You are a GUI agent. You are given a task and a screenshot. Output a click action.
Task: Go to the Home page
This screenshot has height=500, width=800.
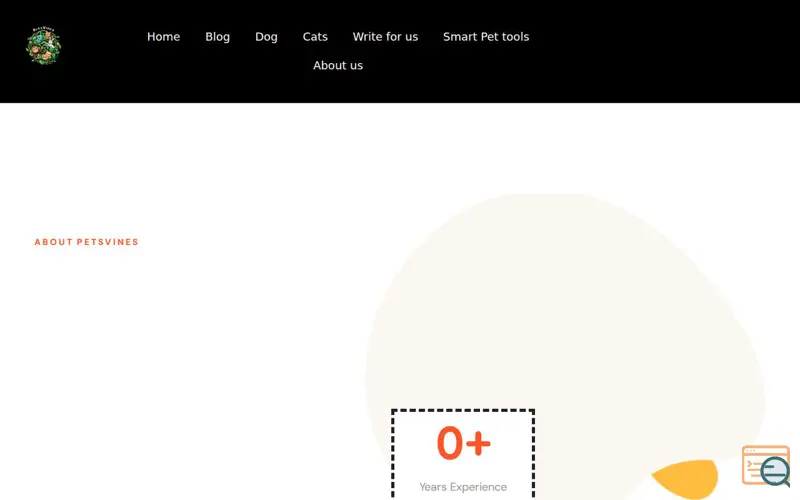[163, 37]
